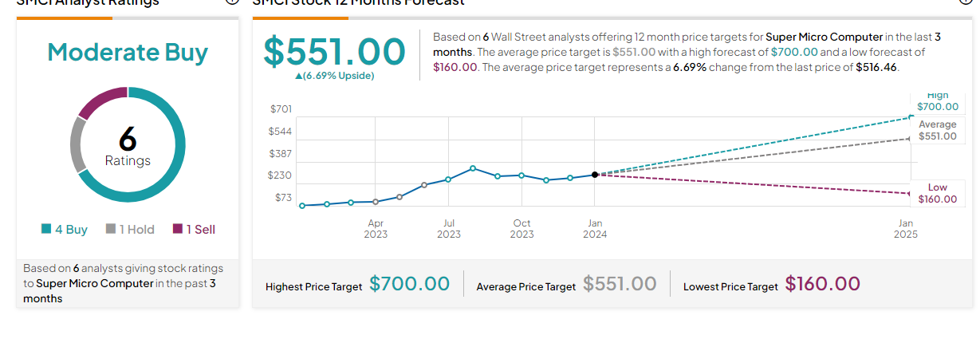Image resolution: width=980 pixels, height=339 pixels.
Task: Click the Moderate Buy consensus heading
Action: (x=128, y=53)
